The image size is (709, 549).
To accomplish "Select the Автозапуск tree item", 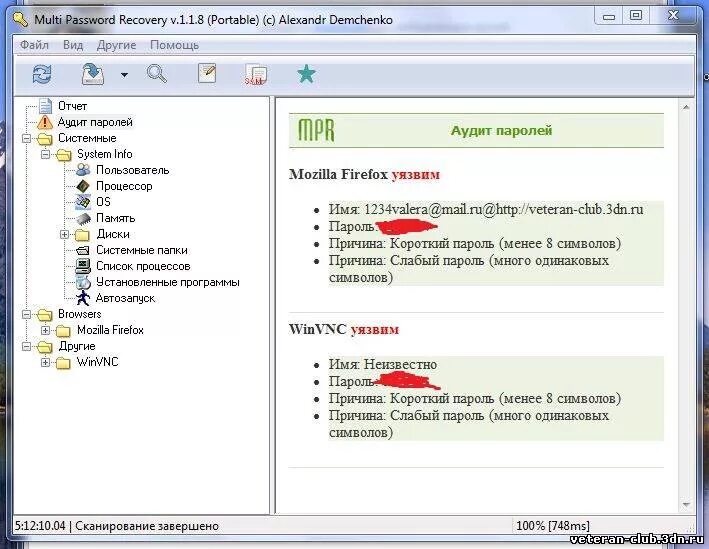I will (125, 298).
